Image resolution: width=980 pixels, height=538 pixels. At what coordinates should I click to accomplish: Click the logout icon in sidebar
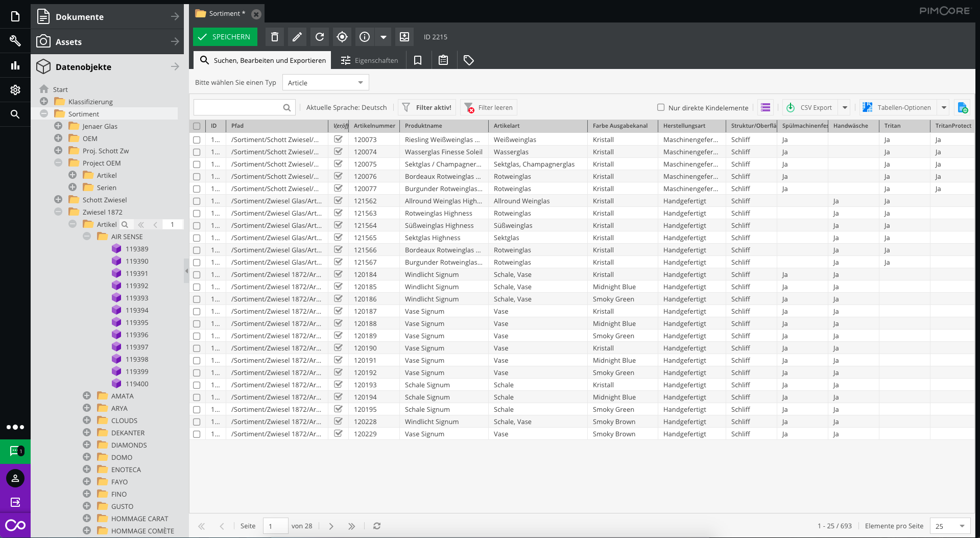click(15, 502)
